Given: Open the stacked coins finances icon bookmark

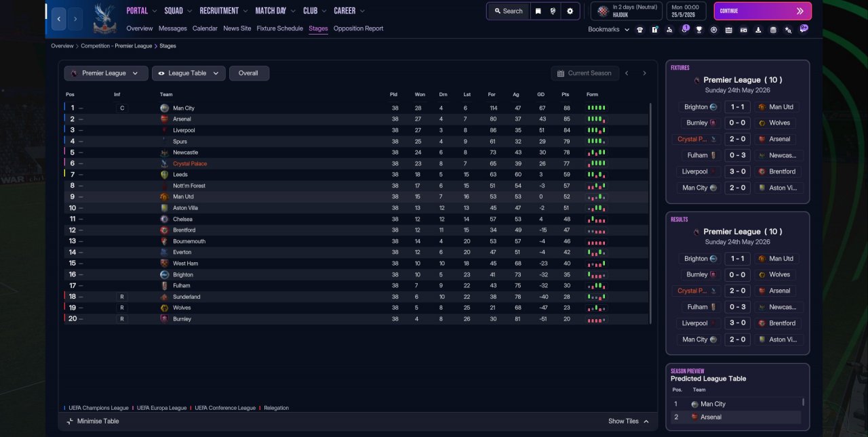Looking at the screenshot, I should click(773, 30).
